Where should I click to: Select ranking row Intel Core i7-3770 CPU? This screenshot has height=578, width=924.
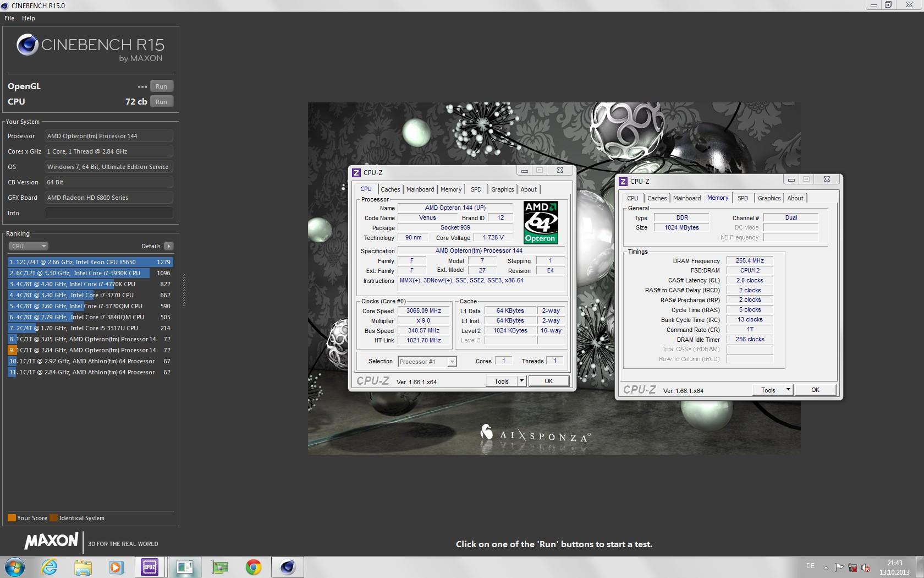90,295
